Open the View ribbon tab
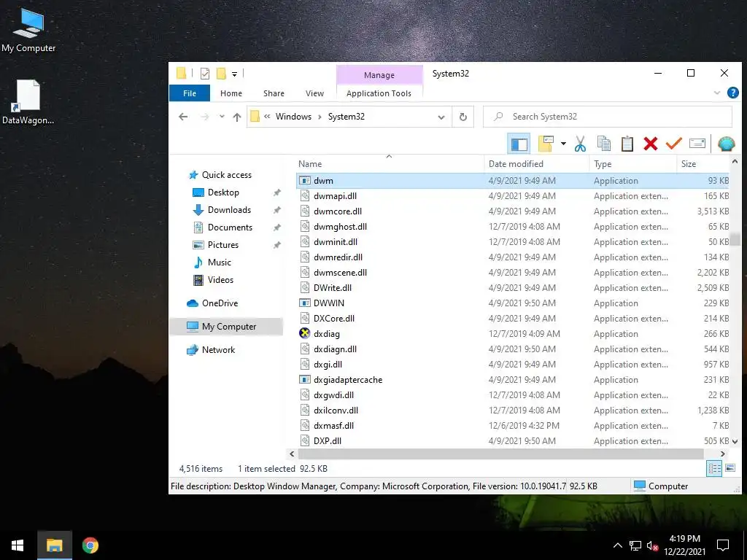This screenshot has width=747, height=560. pos(314,93)
